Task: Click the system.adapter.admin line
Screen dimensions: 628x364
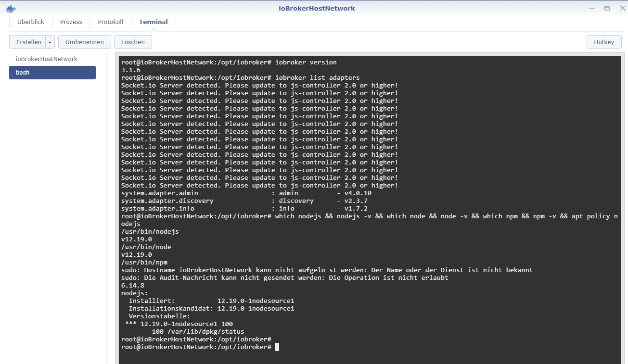Action: tap(246, 193)
